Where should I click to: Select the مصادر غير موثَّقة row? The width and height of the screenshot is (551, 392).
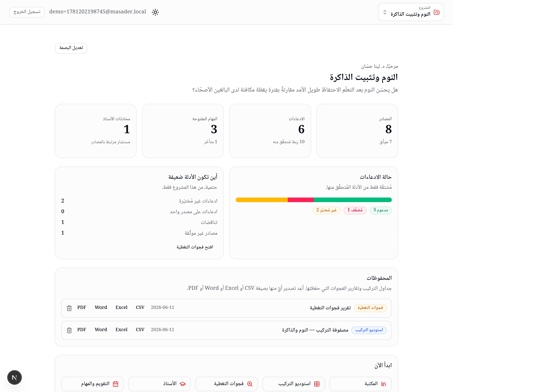tap(139, 233)
